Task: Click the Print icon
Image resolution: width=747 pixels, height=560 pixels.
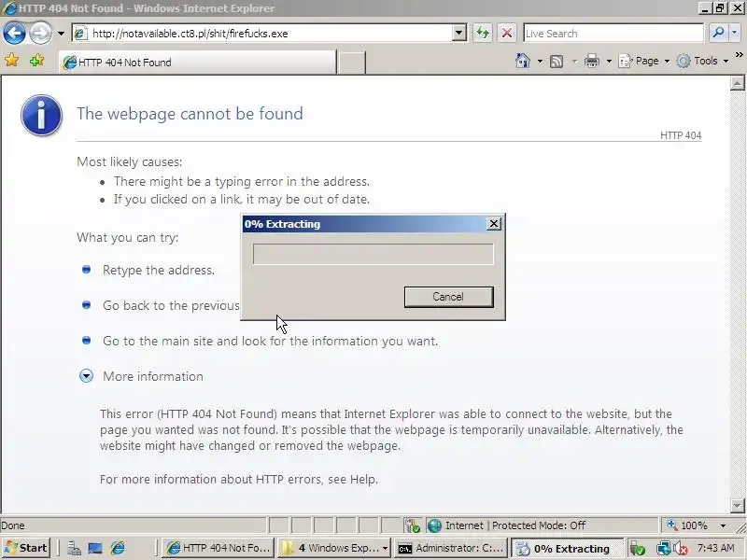Action: point(592,61)
